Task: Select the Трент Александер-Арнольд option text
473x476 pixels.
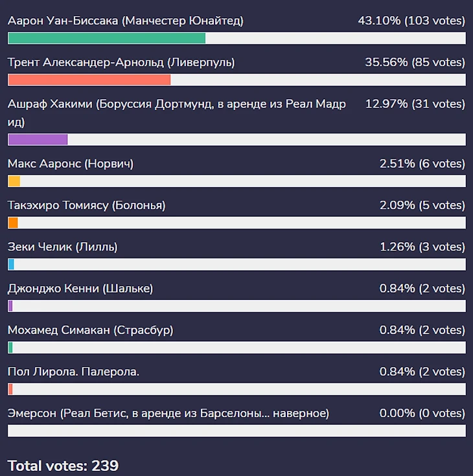Action: click(121, 62)
